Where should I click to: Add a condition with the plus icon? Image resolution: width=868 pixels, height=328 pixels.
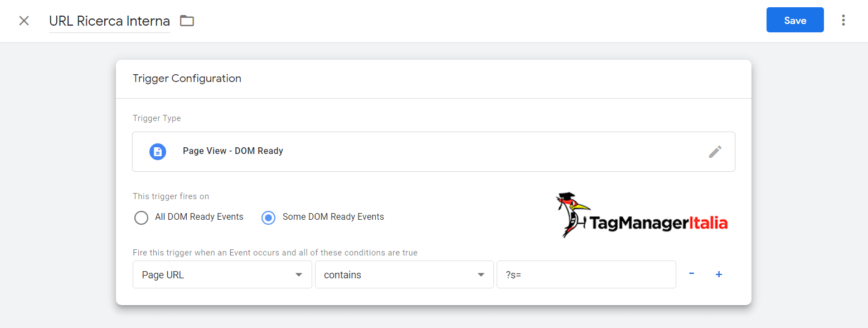pyautogui.click(x=719, y=274)
